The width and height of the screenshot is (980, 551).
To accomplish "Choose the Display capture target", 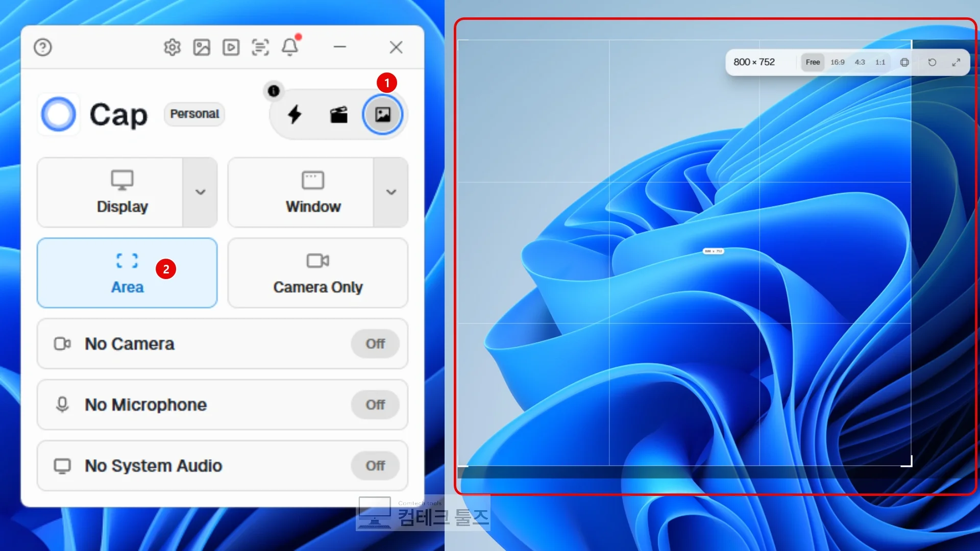I will click(x=110, y=192).
